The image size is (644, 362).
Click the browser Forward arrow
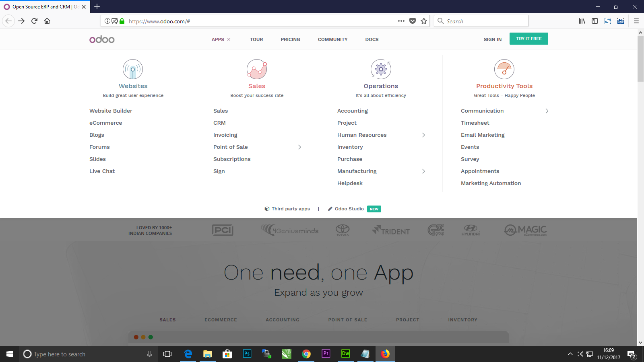tap(22, 21)
